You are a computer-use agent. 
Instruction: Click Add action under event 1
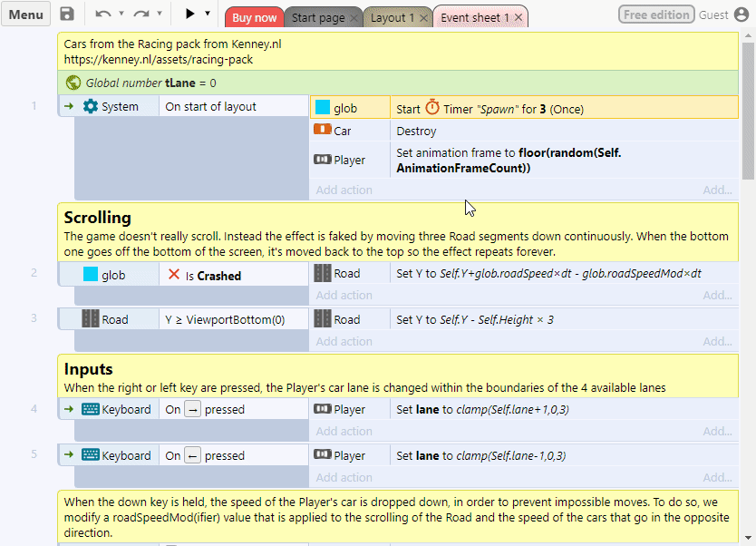[344, 190]
